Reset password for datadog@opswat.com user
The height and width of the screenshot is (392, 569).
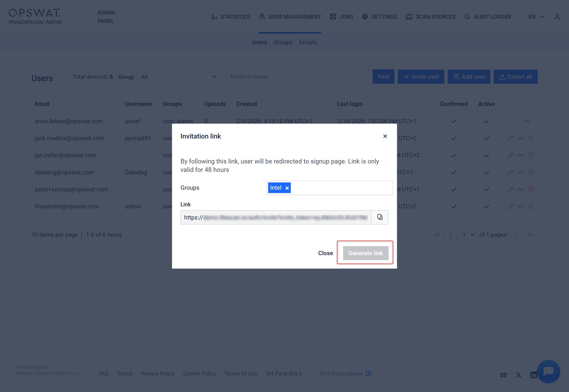pyautogui.click(x=520, y=172)
